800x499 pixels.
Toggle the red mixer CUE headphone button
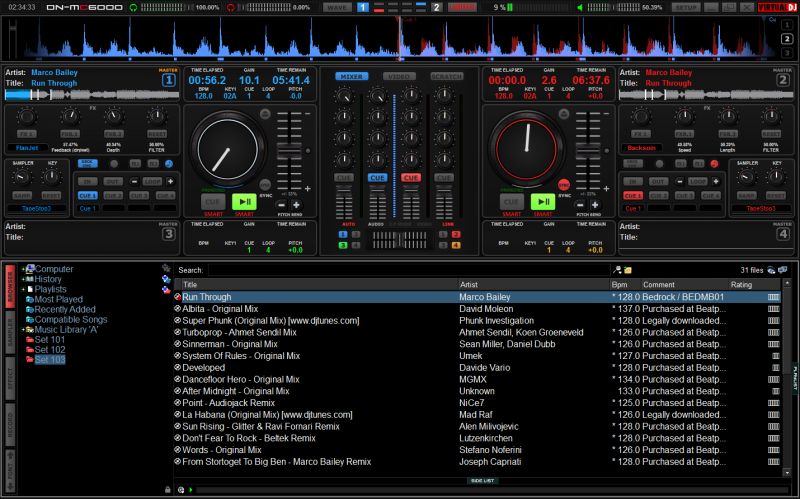click(x=411, y=178)
